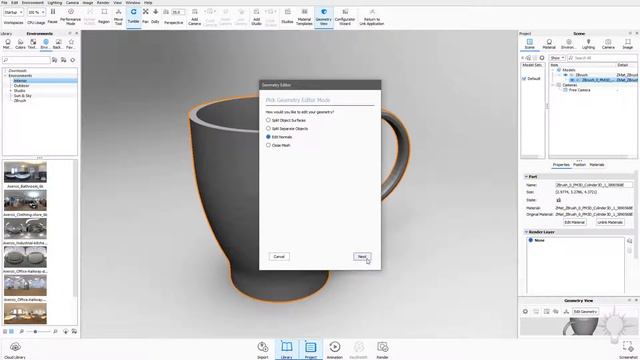Open Material Templates from the toolbar
The width and height of the screenshot is (640, 360).
point(304,17)
